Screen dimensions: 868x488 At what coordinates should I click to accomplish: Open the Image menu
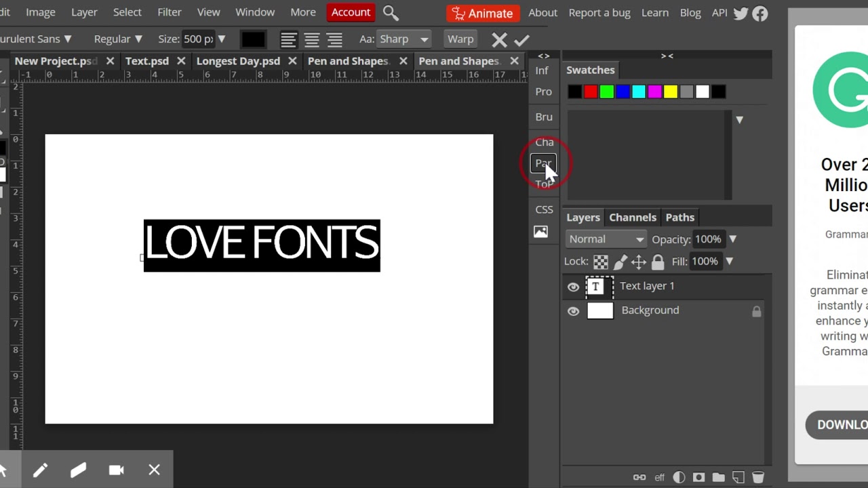[41, 12]
